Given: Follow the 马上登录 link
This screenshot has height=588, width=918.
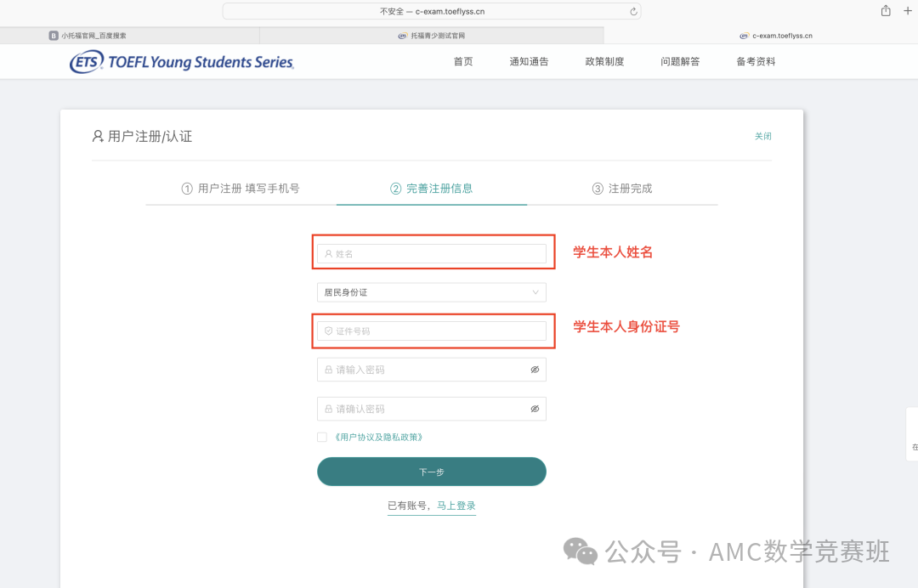Looking at the screenshot, I should click(x=456, y=506).
